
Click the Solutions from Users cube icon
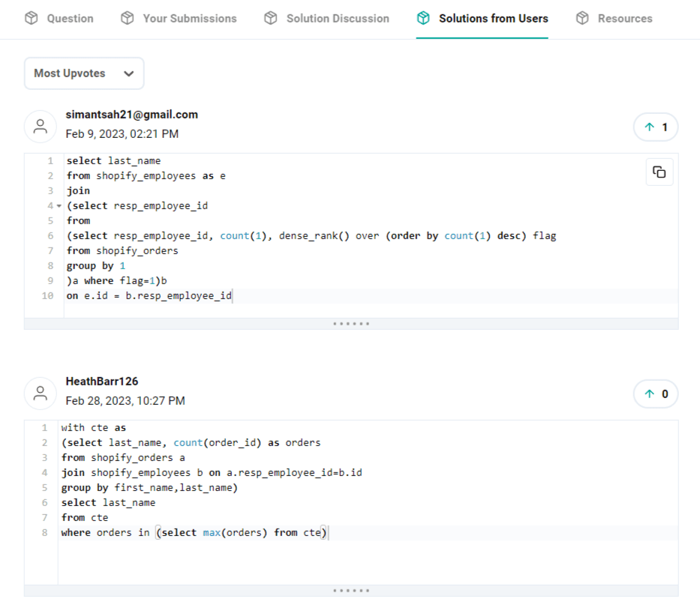click(421, 17)
